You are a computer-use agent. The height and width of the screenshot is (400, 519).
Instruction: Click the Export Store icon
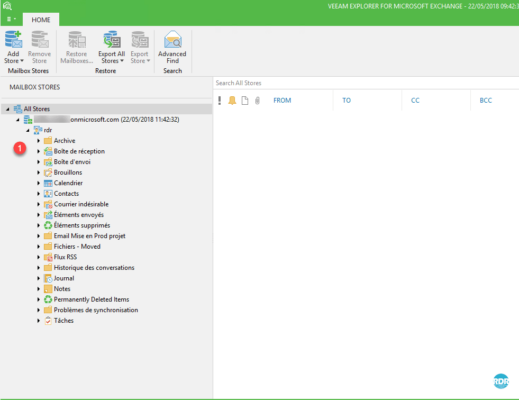(x=140, y=40)
